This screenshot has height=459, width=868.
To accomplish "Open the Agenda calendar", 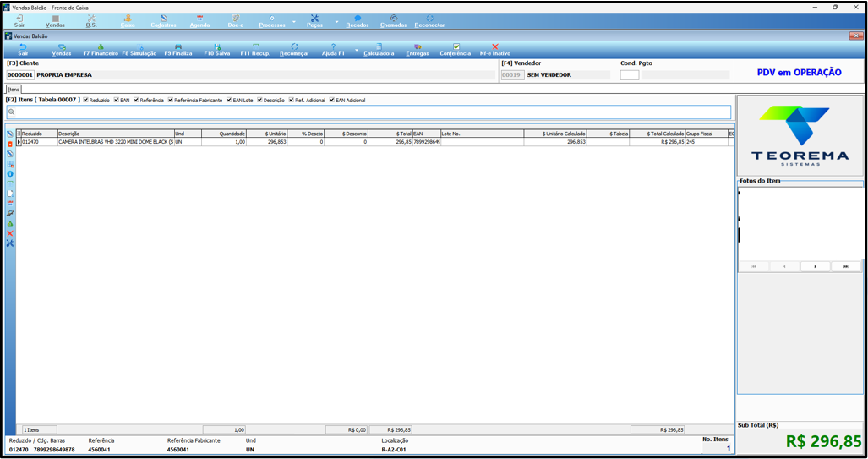I will tap(199, 21).
